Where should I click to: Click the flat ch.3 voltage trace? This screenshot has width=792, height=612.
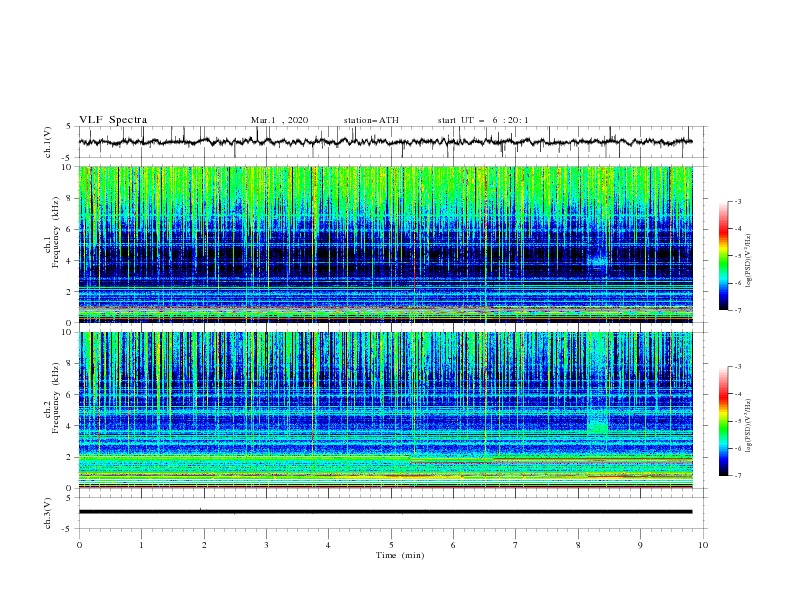point(385,512)
